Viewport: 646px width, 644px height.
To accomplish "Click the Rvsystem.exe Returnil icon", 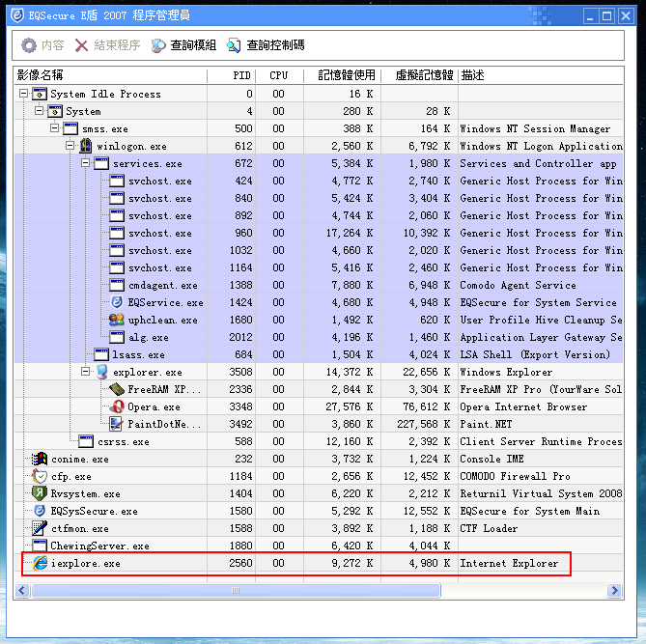I will [x=40, y=493].
